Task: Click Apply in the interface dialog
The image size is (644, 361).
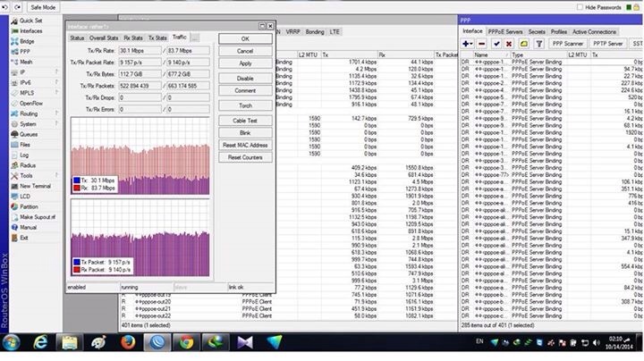Action: pyautogui.click(x=245, y=63)
